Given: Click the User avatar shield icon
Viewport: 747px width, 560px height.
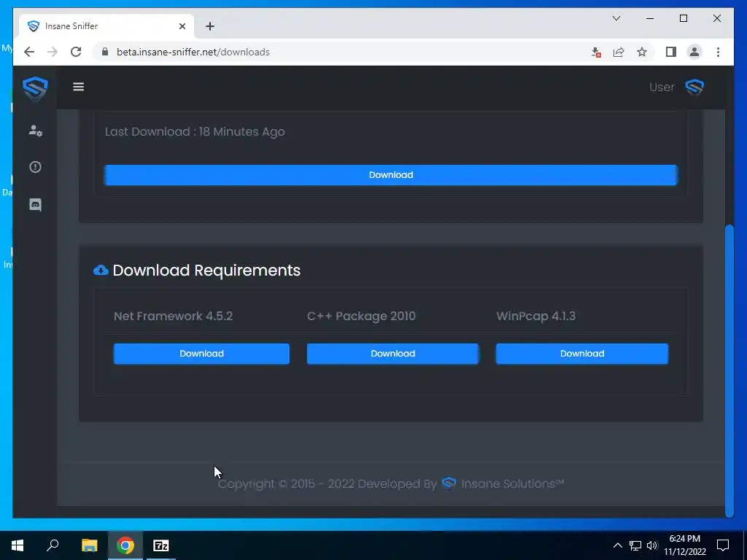Looking at the screenshot, I should pyautogui.click(x=694, y=87).
